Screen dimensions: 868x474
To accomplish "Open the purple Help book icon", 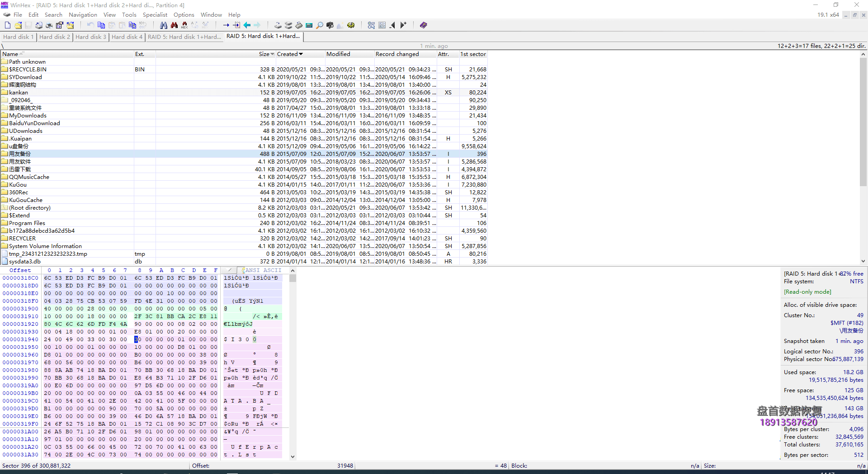I will pyautogui.click(x=423, y=25).
